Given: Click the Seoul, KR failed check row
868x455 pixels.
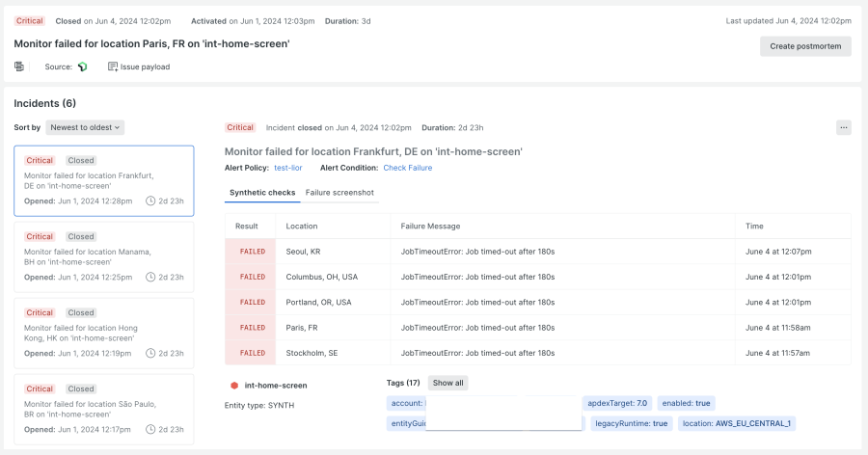Looking at the screenshot, I should coord(537,252).
